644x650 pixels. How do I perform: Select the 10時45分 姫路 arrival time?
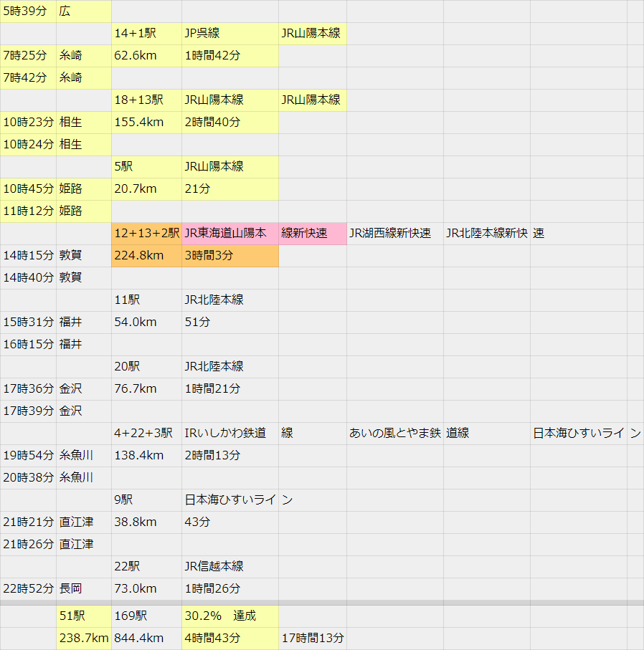[28, 189]
